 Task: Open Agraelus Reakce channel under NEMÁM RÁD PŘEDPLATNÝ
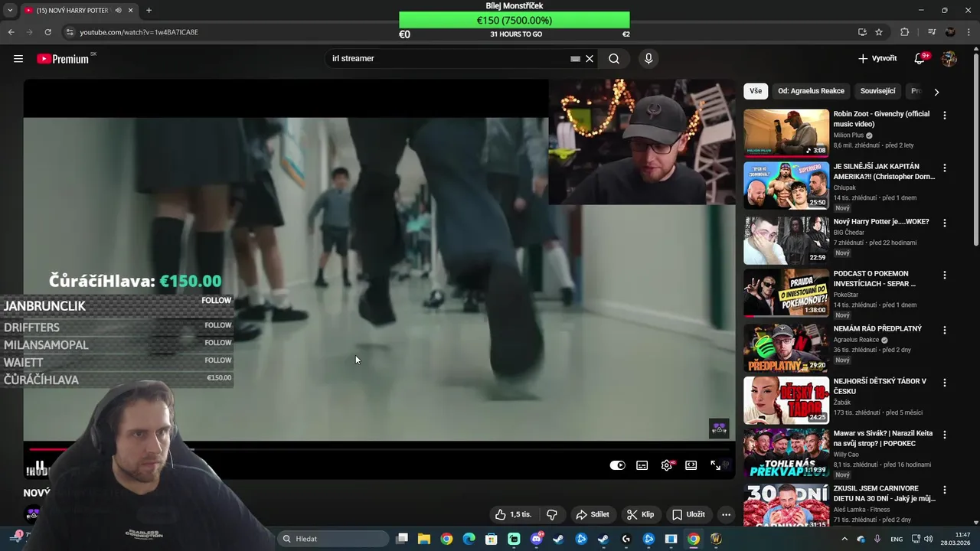pyautogui.click(x=857, y=341)
